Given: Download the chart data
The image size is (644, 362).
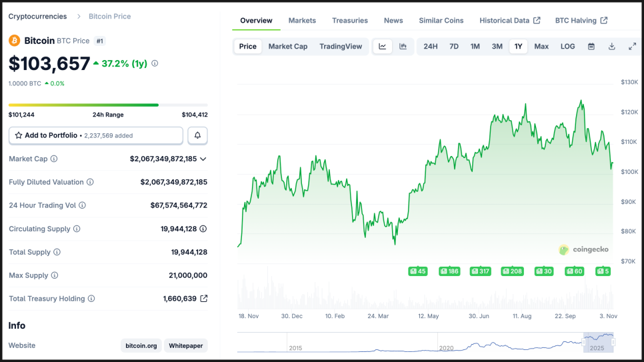Looking at the screenshot, I should point(611,47).
